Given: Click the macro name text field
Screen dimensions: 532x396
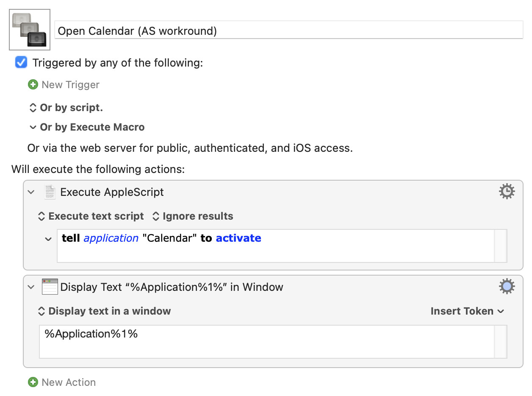Looking at the screenshot, I should click(289, 31).
